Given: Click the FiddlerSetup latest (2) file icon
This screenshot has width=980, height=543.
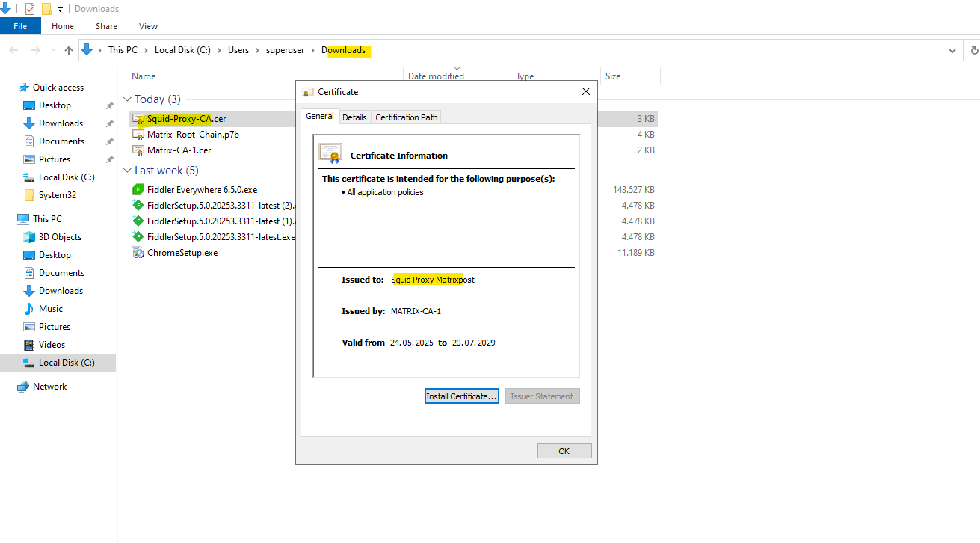Looking at the screenshot, I should (138, 206).
